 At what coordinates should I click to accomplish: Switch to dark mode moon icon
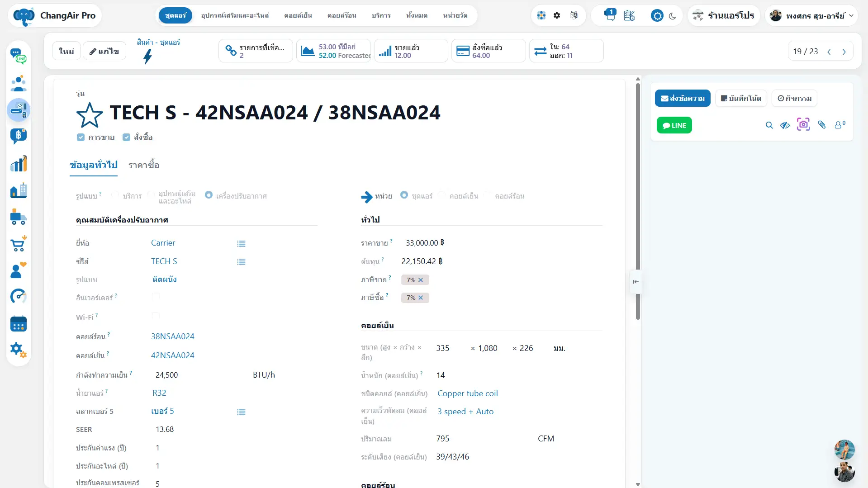(673, 16)
